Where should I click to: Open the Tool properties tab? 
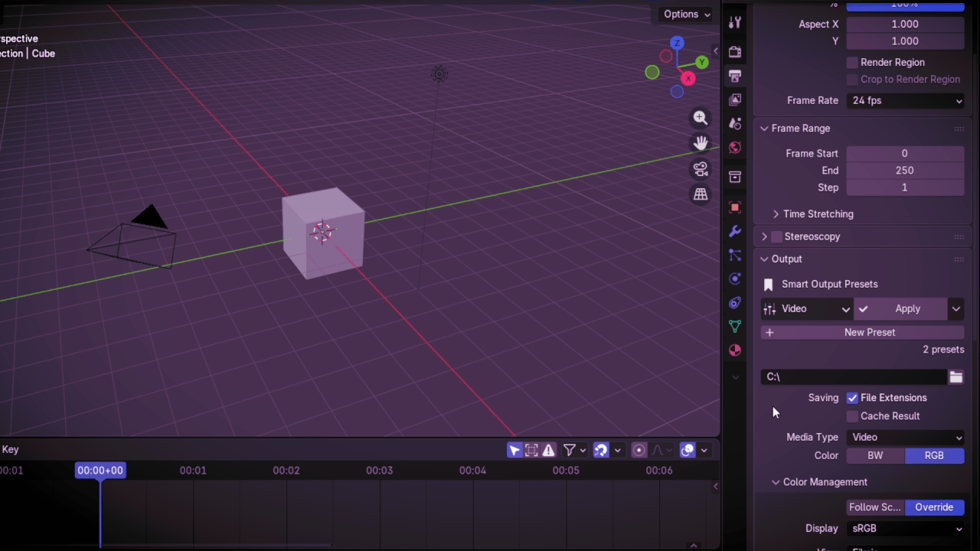coord(735,22)
